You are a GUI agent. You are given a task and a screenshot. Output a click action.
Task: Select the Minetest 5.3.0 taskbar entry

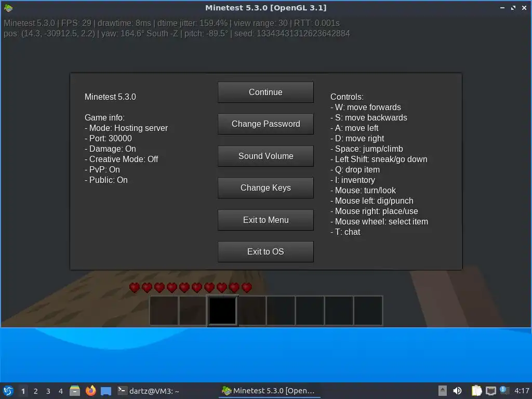269,391
